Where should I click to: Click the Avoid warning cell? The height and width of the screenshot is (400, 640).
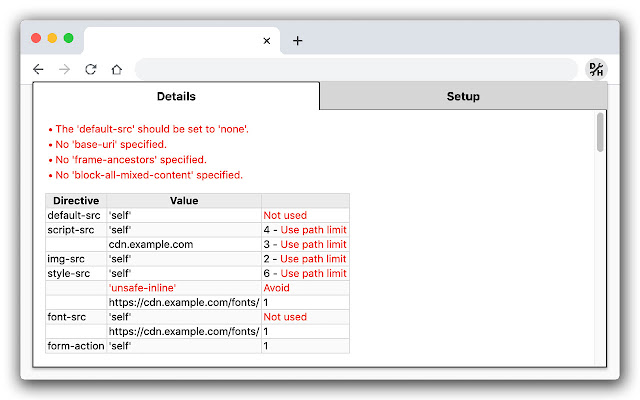pos(305,288)
